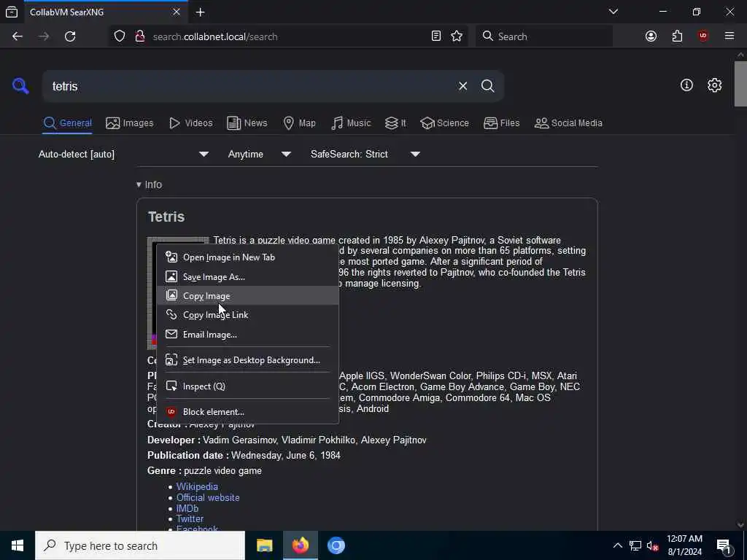747x560 pixels.
Task: Click the address bar URL
Action: pos(215,36)
